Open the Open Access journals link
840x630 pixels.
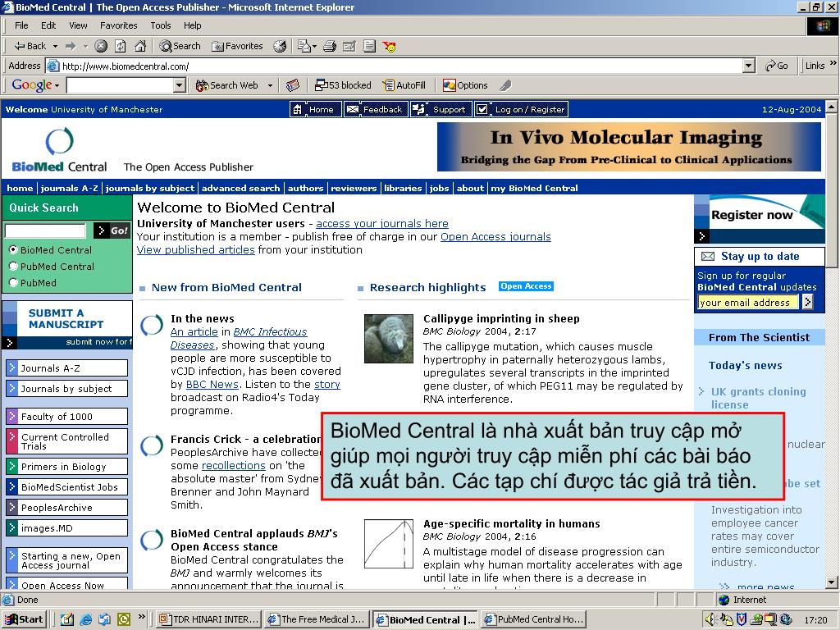tap(495, 237)
